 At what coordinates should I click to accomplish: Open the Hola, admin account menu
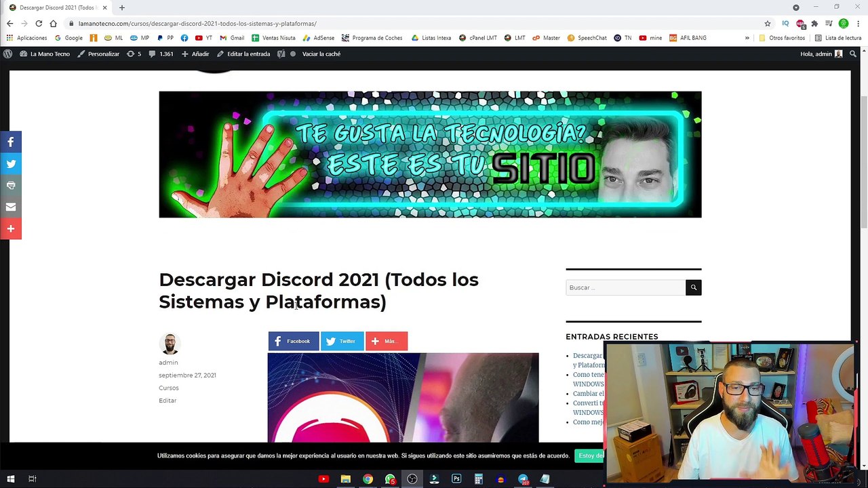pos(821,54)
